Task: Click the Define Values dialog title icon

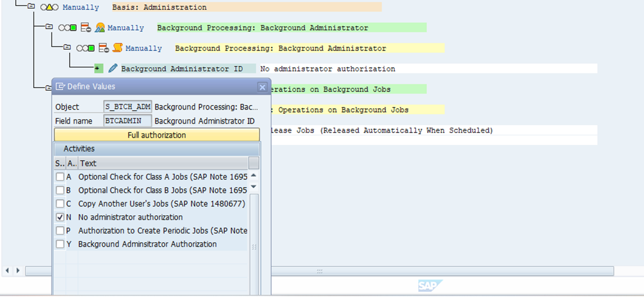Action: coord(60,86)
